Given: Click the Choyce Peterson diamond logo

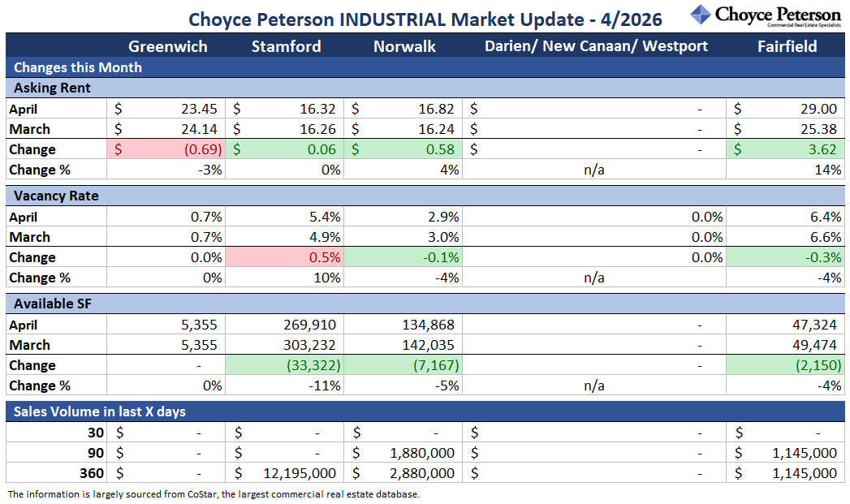Looking at the screenshot, I should 701,15.
